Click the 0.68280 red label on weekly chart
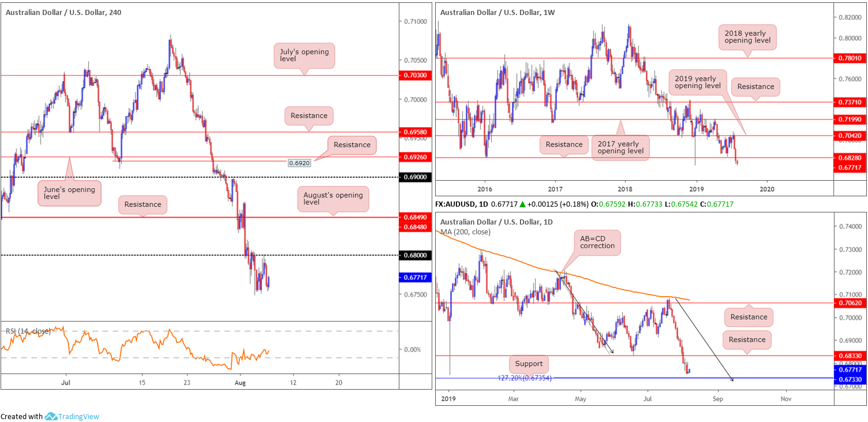868x422 pixels. 850,157
